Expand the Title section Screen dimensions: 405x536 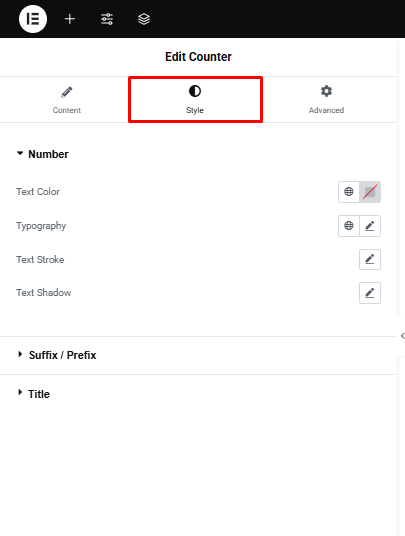click(33, 394)
